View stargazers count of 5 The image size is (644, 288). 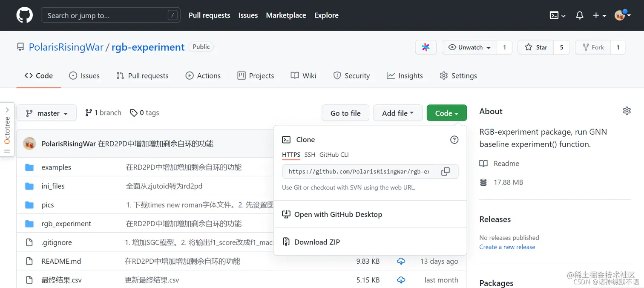[x=561, y=47]
